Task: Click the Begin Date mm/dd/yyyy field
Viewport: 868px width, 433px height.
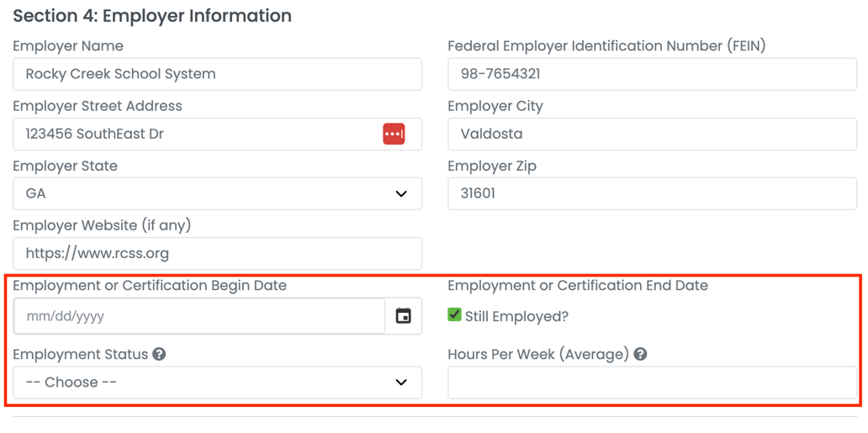Action: pos(198,317)
